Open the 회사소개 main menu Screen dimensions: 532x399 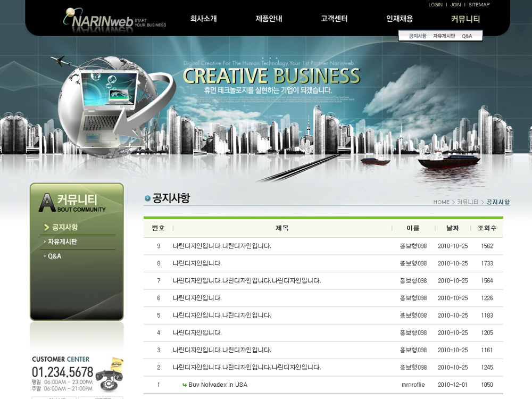(x=203, y=19)
